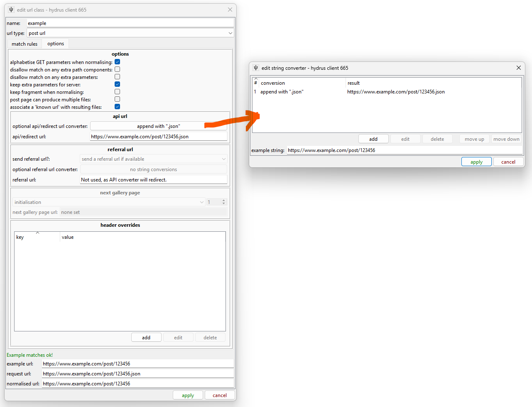Open the next gallery page initialisation dropdown
Screen dimensions: 532x407
pos(109,202)
